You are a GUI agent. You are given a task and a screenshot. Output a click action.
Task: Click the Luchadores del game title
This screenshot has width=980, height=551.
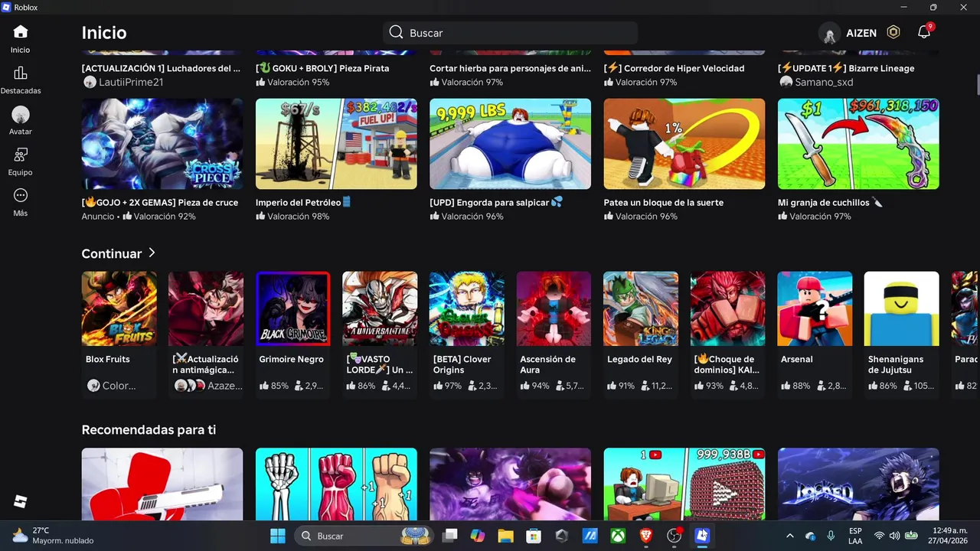tap(161, 68)
